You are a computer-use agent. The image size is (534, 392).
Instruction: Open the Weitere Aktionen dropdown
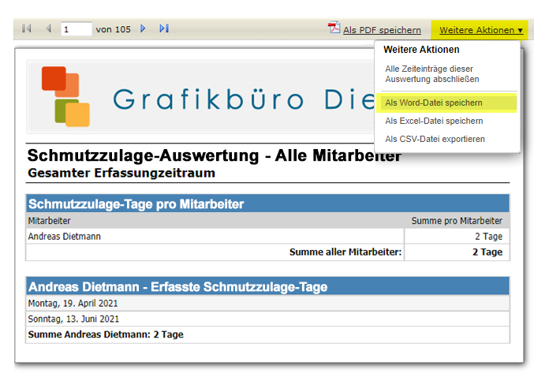[481, 30]
